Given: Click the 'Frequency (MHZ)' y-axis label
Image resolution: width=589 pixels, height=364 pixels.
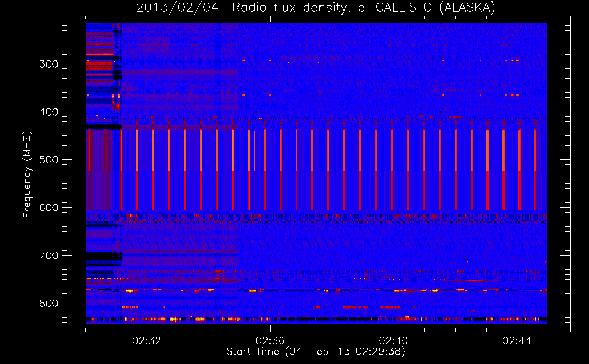Looking at the screenshot, I should tap(27, 174).
